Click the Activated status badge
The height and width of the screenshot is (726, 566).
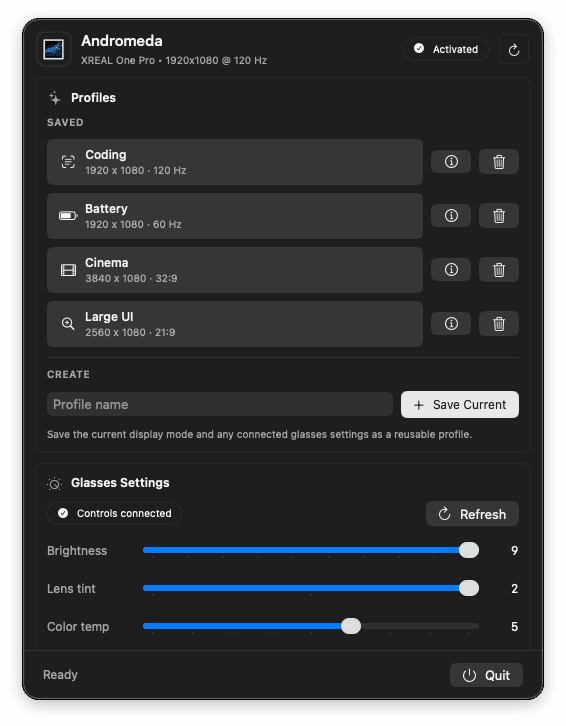click(446, 49)
